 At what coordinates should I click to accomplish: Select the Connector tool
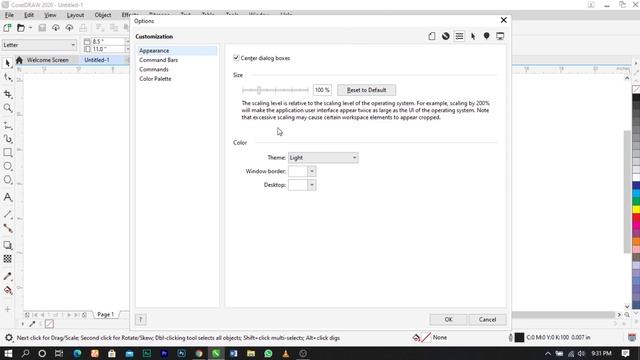[x=7, y=228]
